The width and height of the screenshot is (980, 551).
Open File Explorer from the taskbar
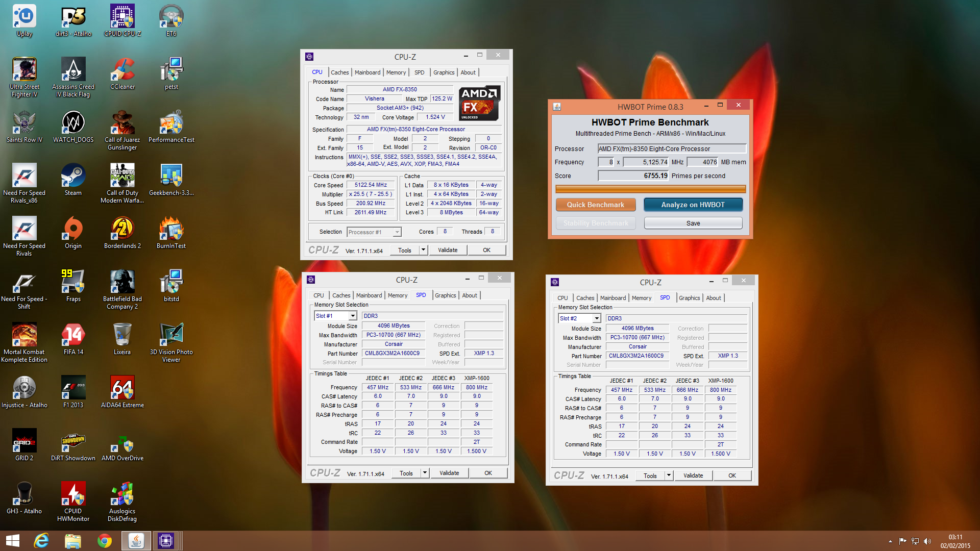[72, 541]
